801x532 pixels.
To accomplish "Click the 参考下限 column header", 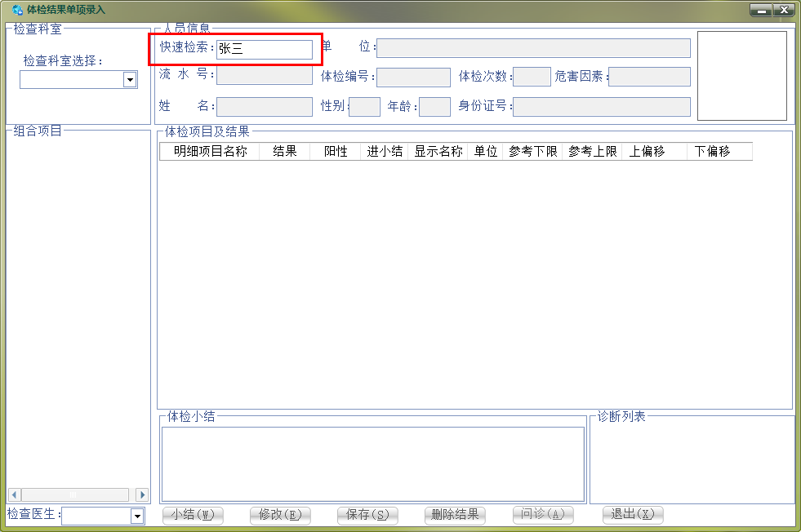I will pyautogui.click(x=533, y=151).
